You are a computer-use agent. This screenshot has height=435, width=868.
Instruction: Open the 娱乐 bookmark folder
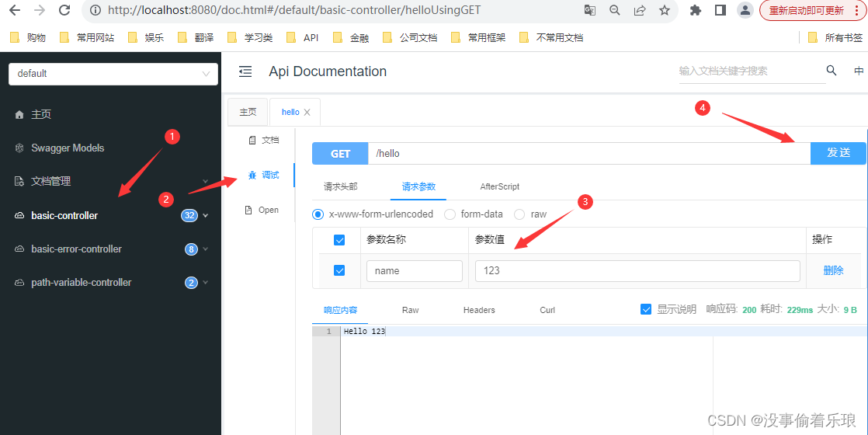[147, 38]
